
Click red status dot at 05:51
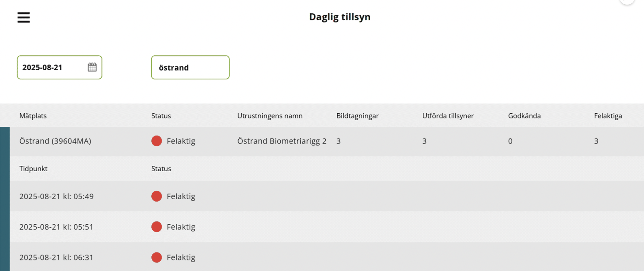(x=156, y=227)
